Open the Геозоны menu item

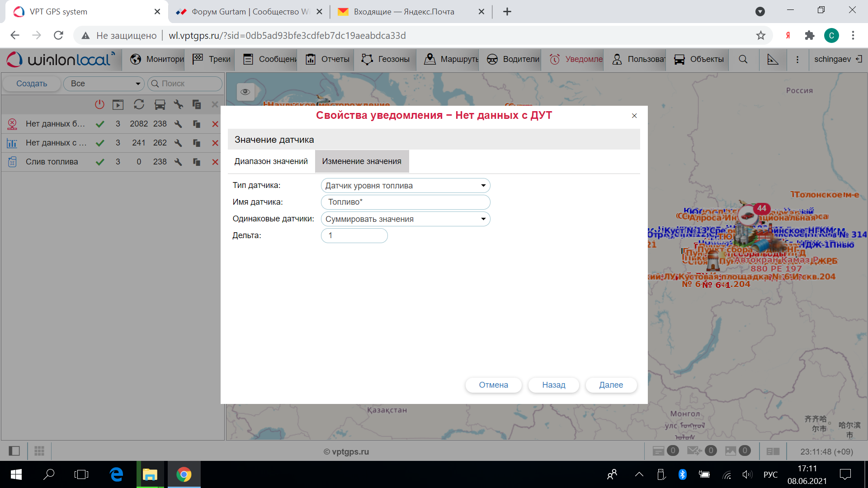[386, 59]
